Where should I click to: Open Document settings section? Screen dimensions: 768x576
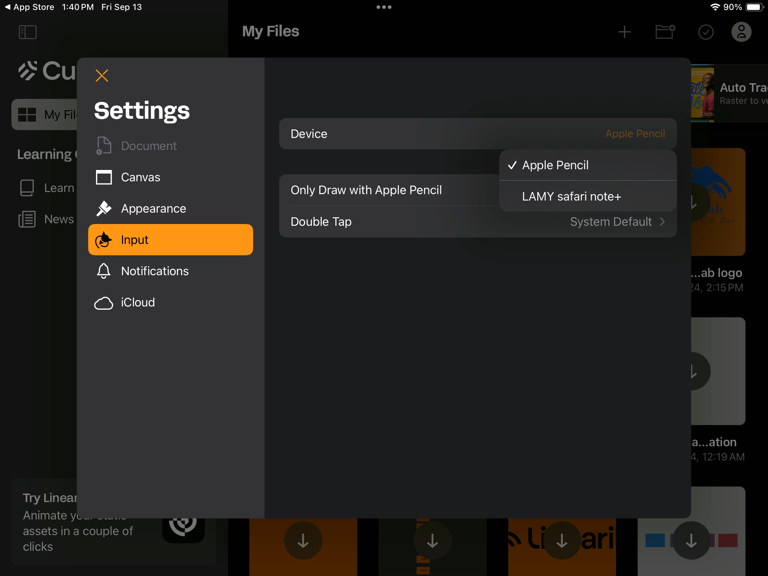pyautogui.click(x=170, y=146)
